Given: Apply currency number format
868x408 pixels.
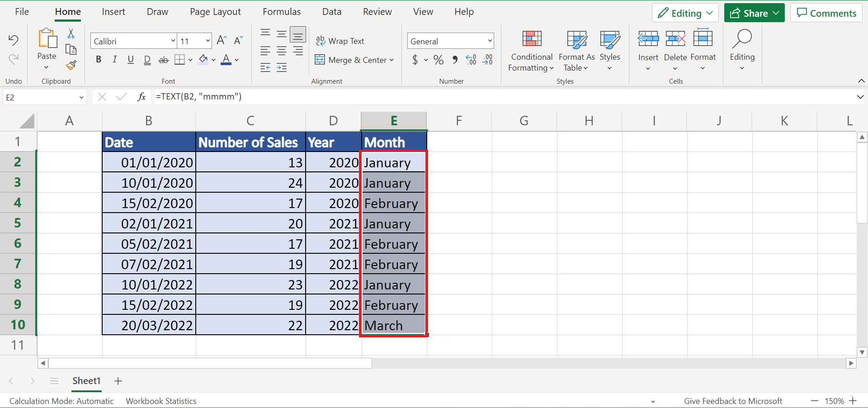Looking at the screenshot, I should (415, 60).
